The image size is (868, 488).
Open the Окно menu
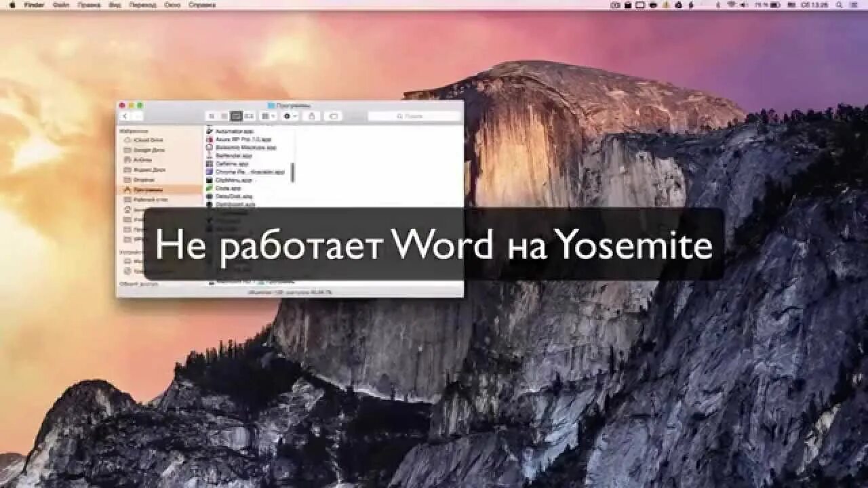point(173,4)
